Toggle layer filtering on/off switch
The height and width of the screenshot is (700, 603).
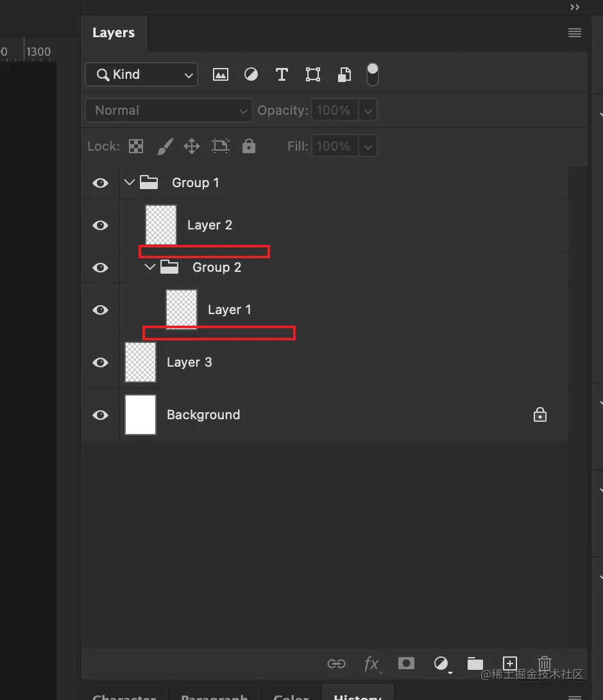[372, 74]
